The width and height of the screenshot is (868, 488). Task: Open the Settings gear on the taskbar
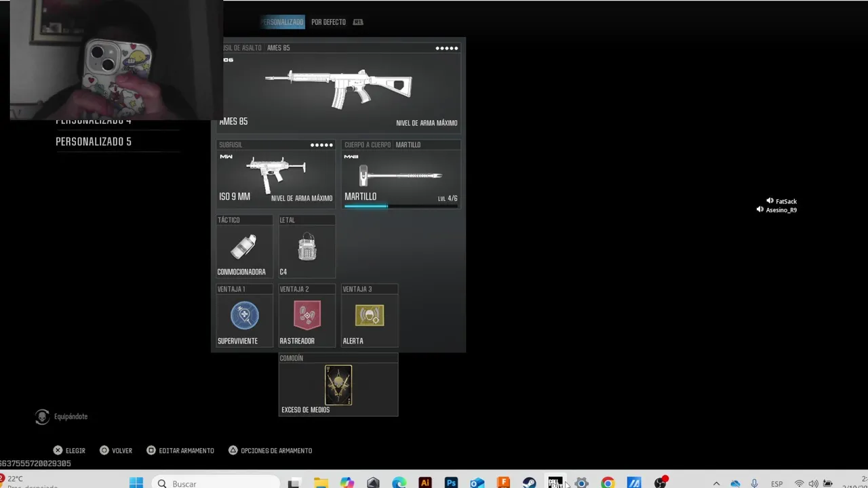581,483
